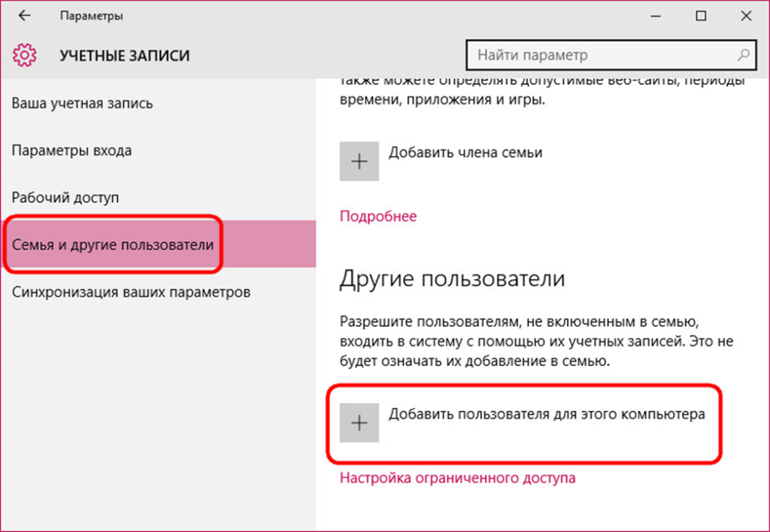
Task: Close the Параметры window
Action: pyautogui.click(x=746, y=16)
